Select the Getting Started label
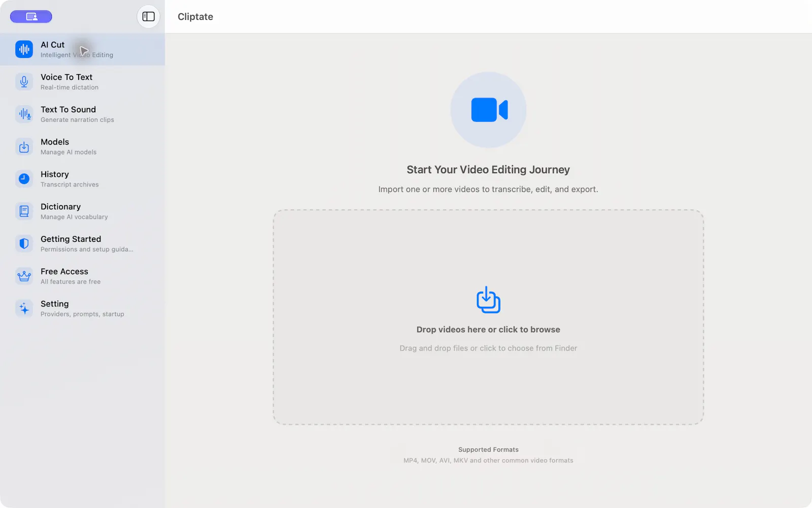Screen dimensions: 812x508 click(71, 239)
